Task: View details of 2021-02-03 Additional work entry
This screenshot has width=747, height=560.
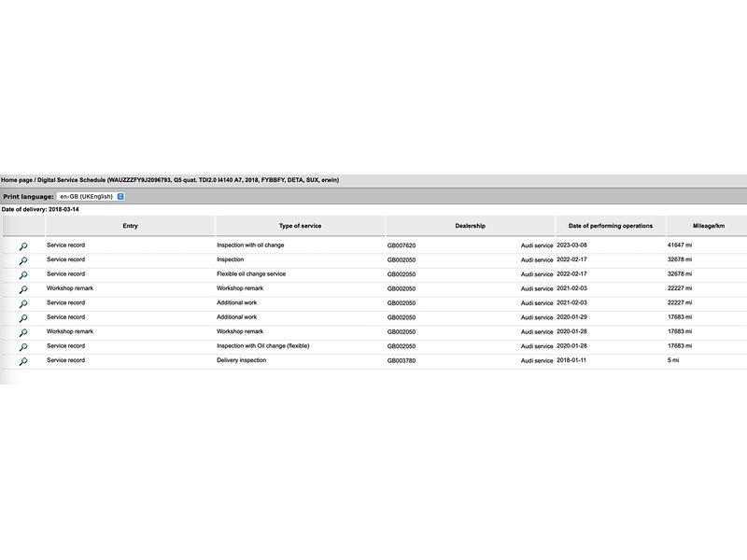Action: (23, 303)
